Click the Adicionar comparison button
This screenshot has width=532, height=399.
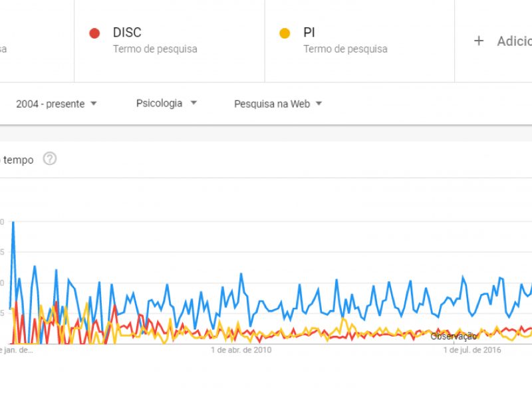pyautogui.click(x=503, y=41)
